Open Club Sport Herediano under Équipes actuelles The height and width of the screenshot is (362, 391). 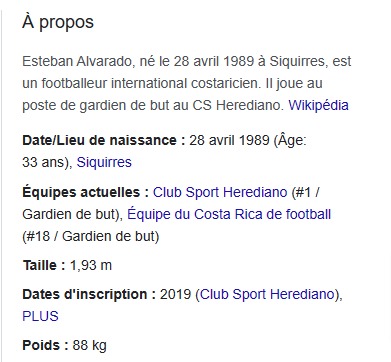pyautogui.click(x=220, y=192)
